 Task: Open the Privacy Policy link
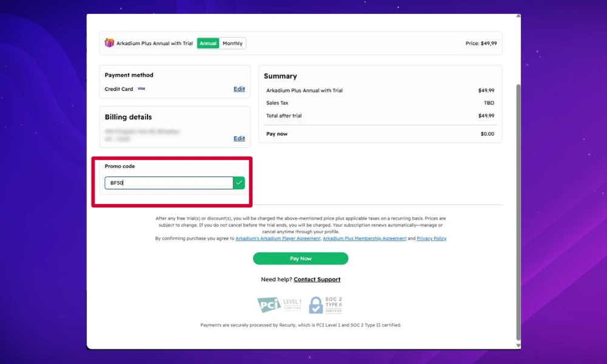(x=432, y=238)
